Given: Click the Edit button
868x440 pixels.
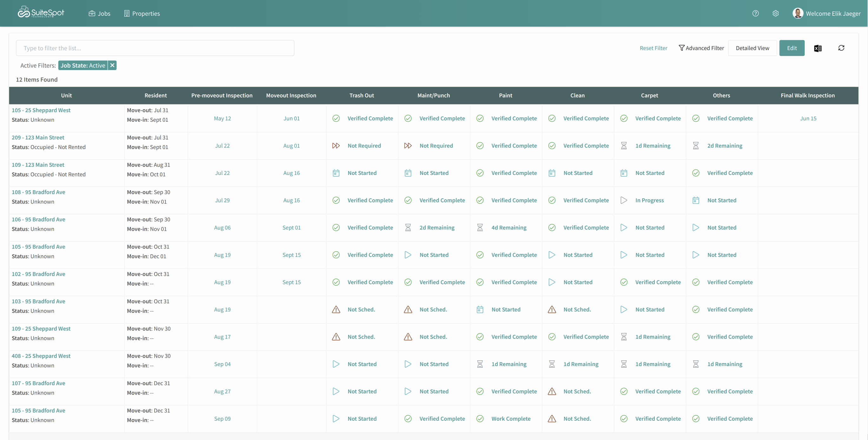Looking at the screenshot, I should (x=792, y=48).
